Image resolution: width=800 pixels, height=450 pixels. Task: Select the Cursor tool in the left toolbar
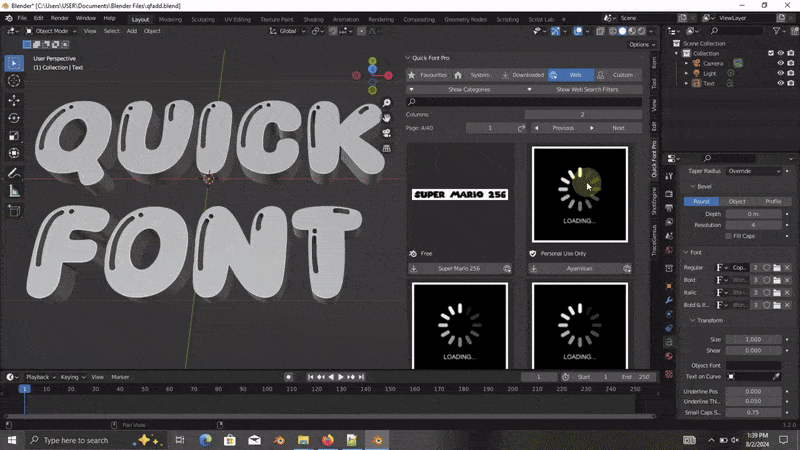click(x=14, y=81)
